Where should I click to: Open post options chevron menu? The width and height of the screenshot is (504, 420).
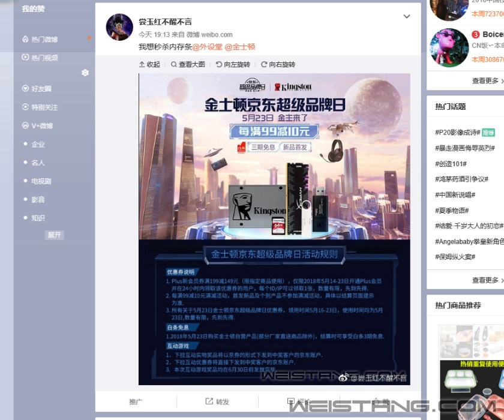click(407, 16)
